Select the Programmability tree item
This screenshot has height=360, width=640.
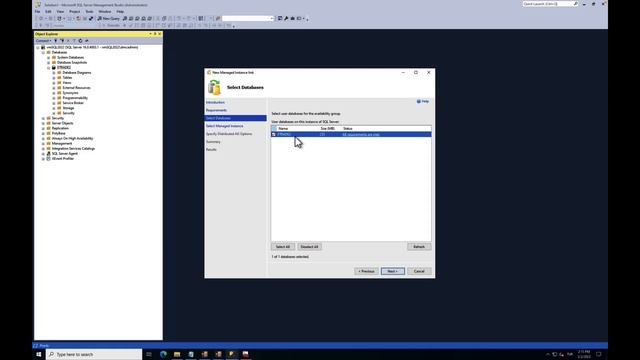tap(75, 98)
